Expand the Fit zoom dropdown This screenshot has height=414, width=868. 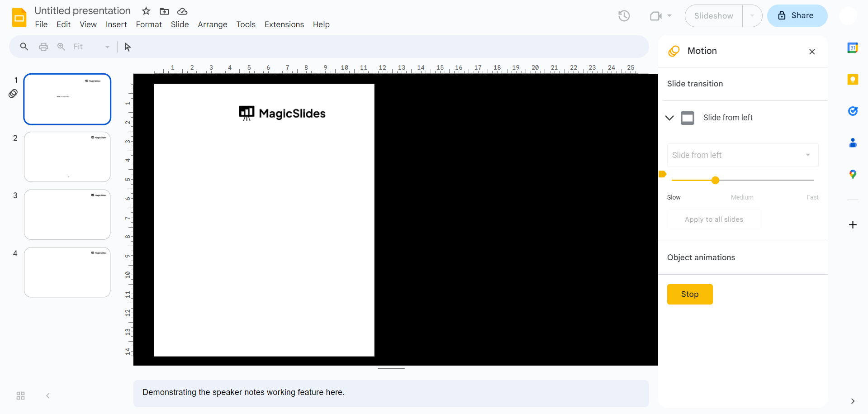click(x=107, y=47)
